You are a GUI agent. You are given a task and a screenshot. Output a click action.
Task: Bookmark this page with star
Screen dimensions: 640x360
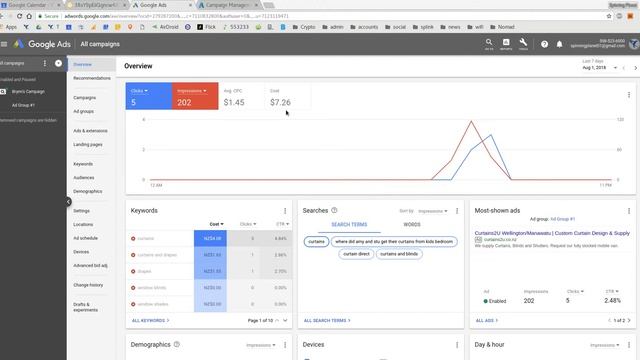coord(609,16)
